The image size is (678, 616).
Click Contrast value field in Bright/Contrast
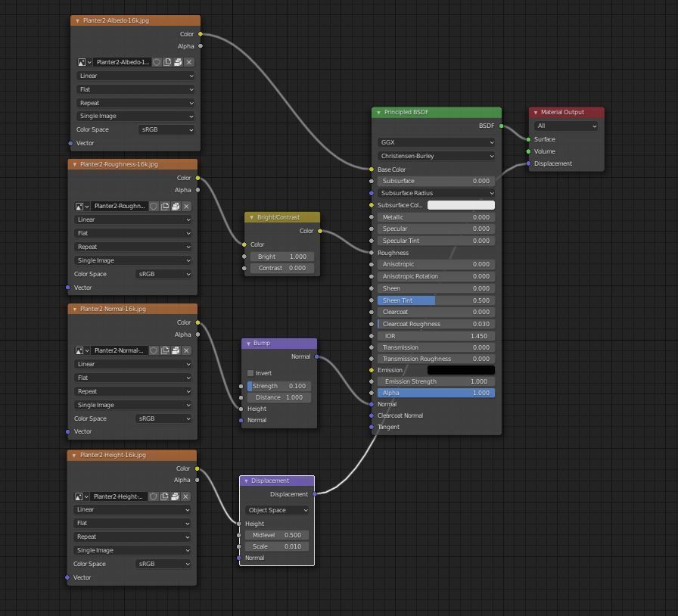coord(282,268)
